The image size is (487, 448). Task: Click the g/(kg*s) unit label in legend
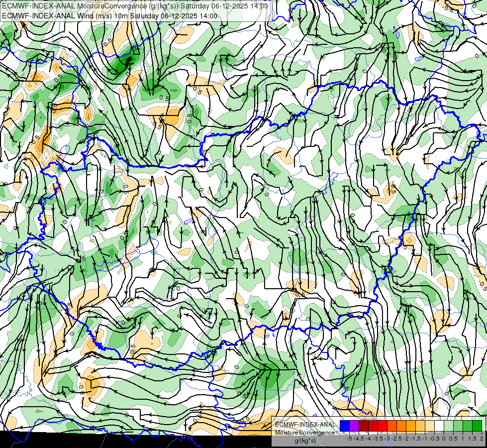[x=305, y=441]
